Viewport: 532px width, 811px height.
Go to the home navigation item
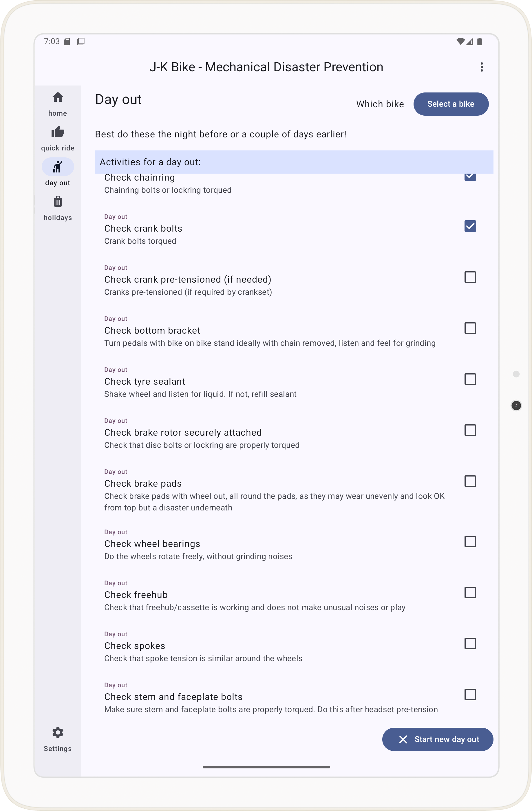[58, 103]
